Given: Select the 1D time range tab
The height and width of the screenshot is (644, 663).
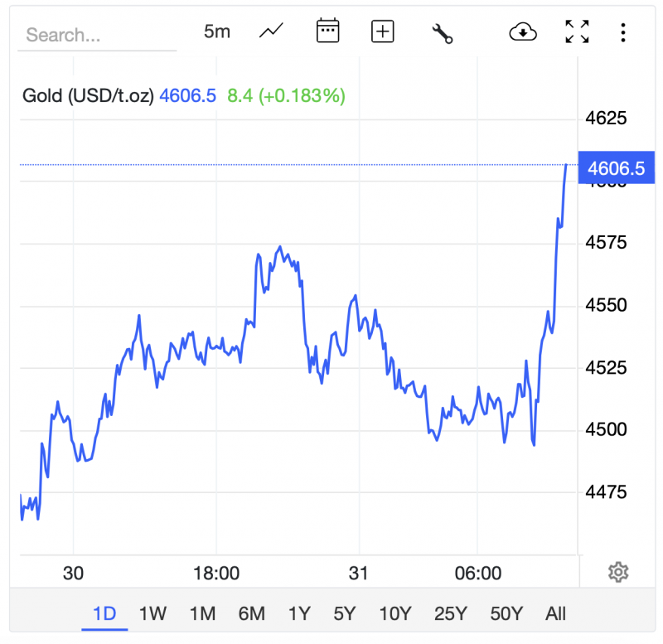Looking at the screenshot, I should pos(104,614).
